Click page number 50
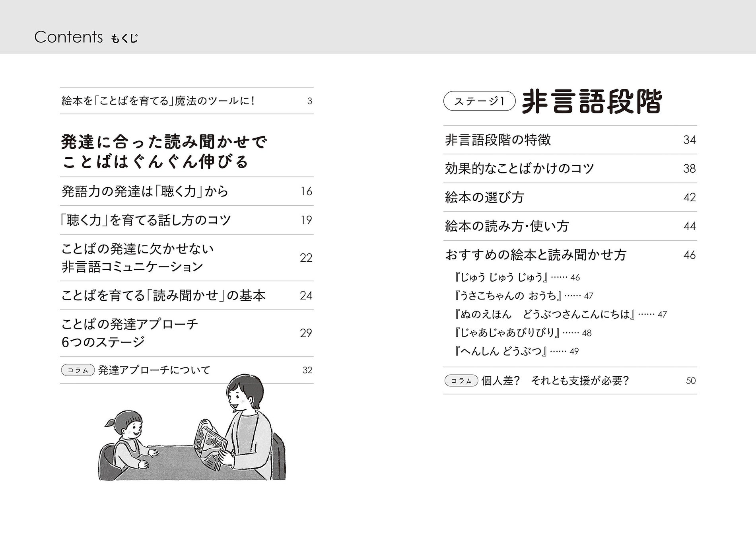This screenshot has height=537, width=756. (x=691, y=381)
